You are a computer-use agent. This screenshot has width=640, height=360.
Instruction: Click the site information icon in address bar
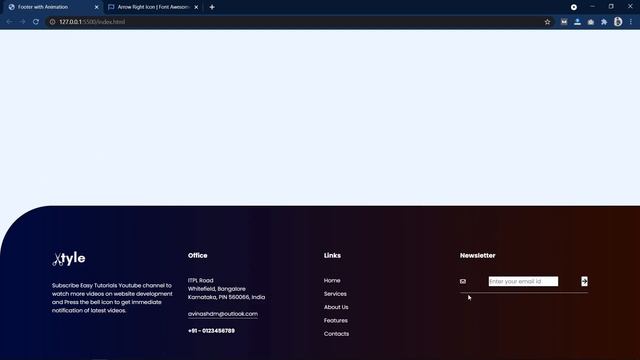click(52, 22)
